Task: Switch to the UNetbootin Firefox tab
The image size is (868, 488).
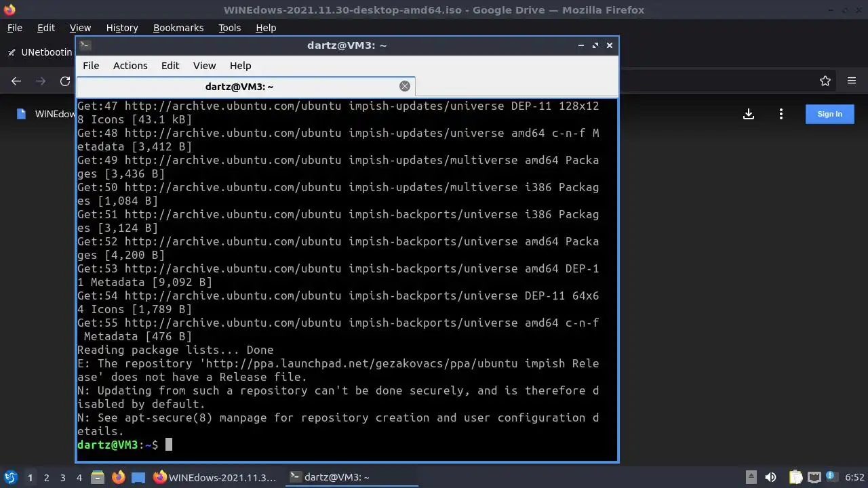Action: [x=41, y=52]
